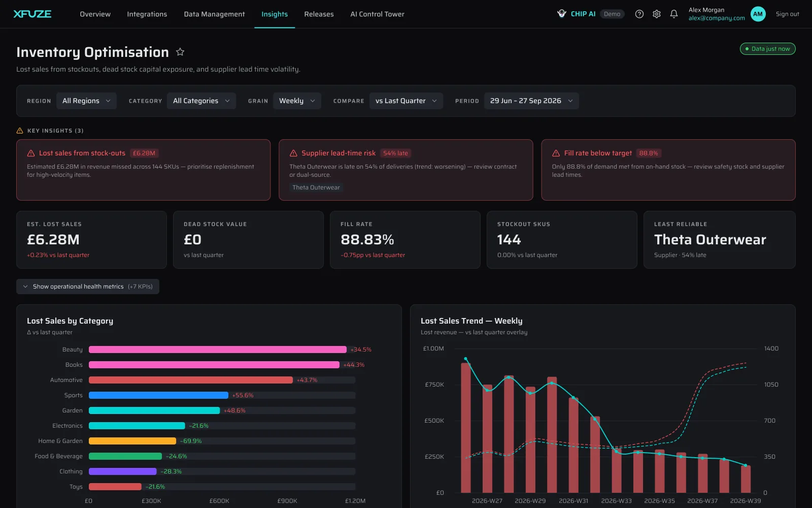Click the Sports blue bar
812x508 pixels.
pyautogui.click(x=158, y=395)
